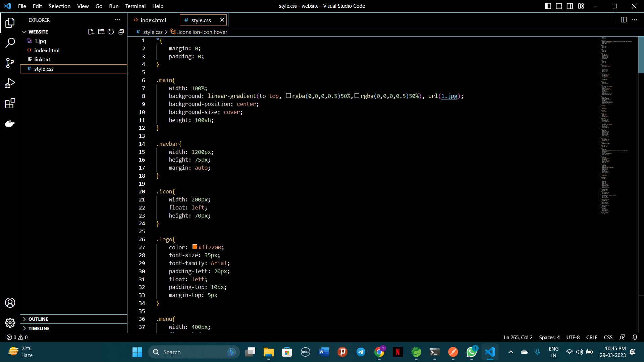
Task: Open the Docker extension view
Action: click(10, 123)
